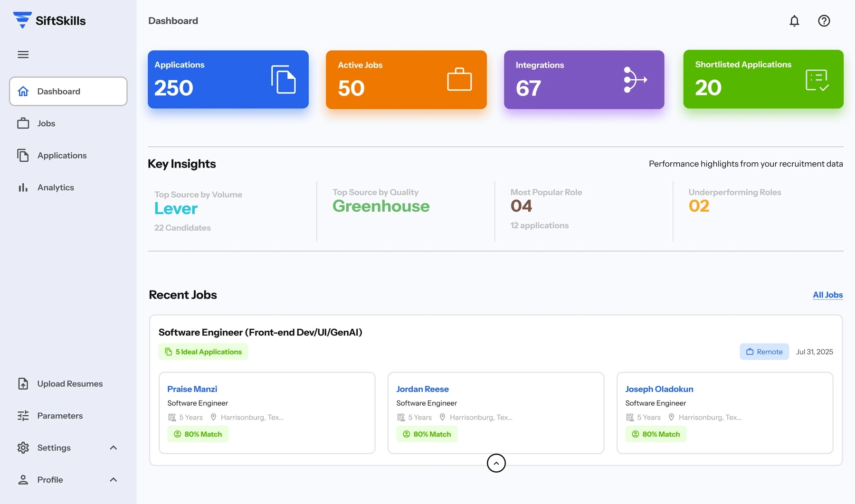
Task: Open Joseph Oladokun candidate card
Action: 659,389
